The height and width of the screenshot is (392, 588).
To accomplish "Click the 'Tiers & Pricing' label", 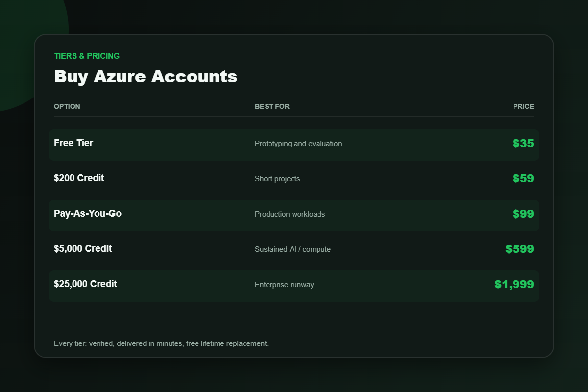I will point(87,56).
